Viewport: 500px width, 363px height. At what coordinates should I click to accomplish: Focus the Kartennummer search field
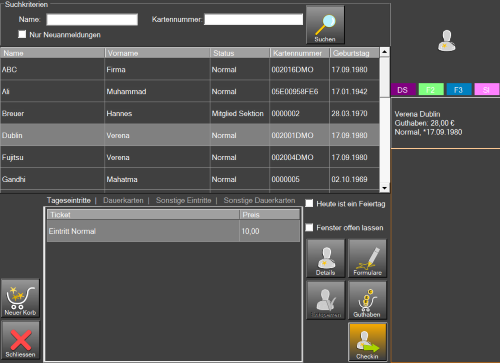pyautogui.click(x=253, y=19)
